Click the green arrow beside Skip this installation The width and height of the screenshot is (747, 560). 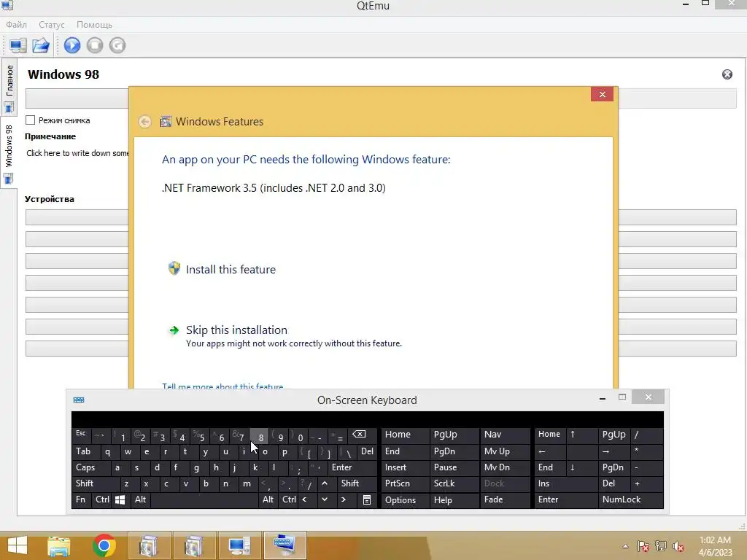point(174,330)
